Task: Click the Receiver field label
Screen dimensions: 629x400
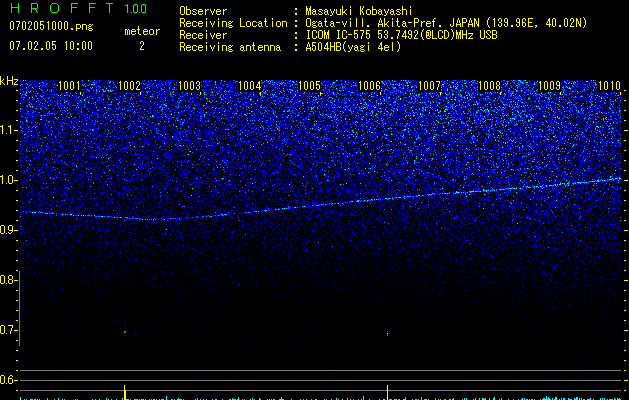Action: click(x=203, y=35)
